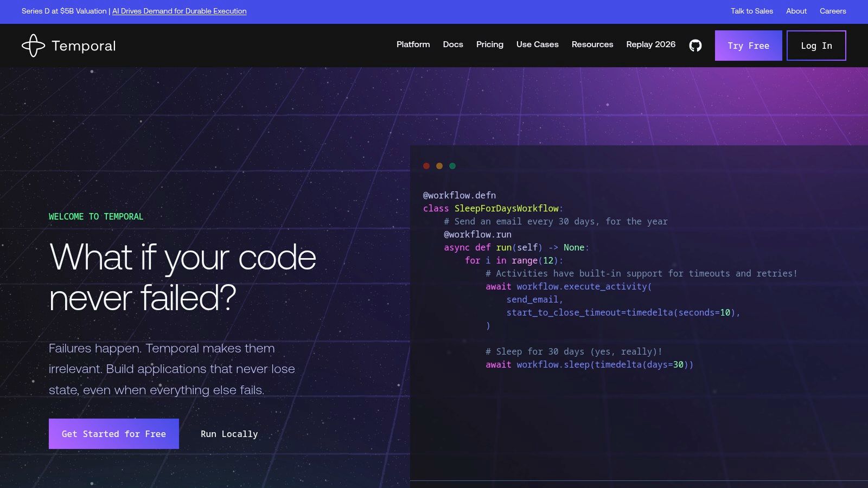Click the "@workflow.defn" code line
The image size is (868, 488).
click(x=459, y=195)
